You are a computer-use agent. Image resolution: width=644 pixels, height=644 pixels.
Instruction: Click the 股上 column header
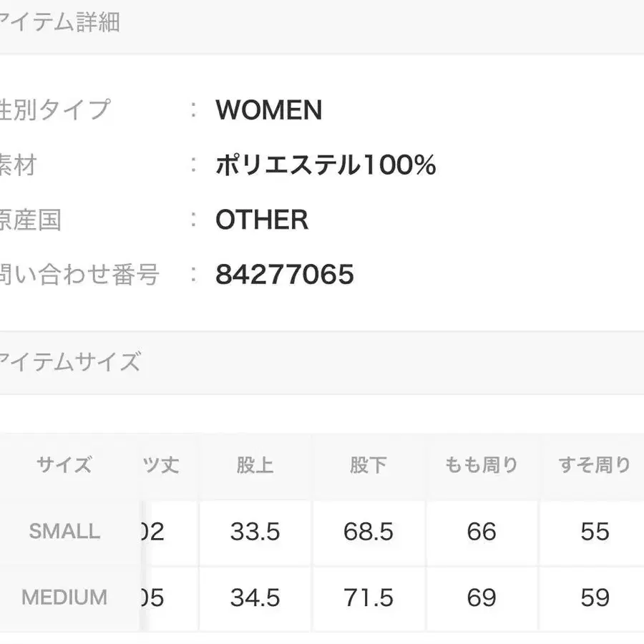point(255,465)
